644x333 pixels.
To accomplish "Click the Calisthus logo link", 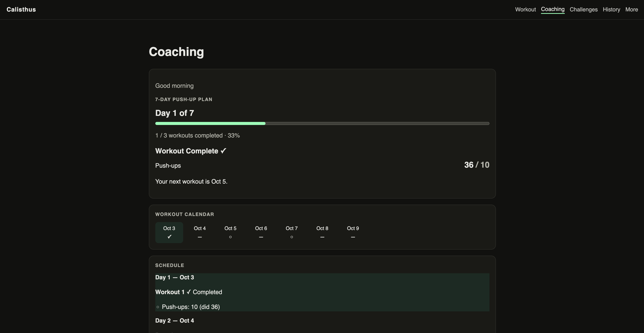I will (21, 9).
